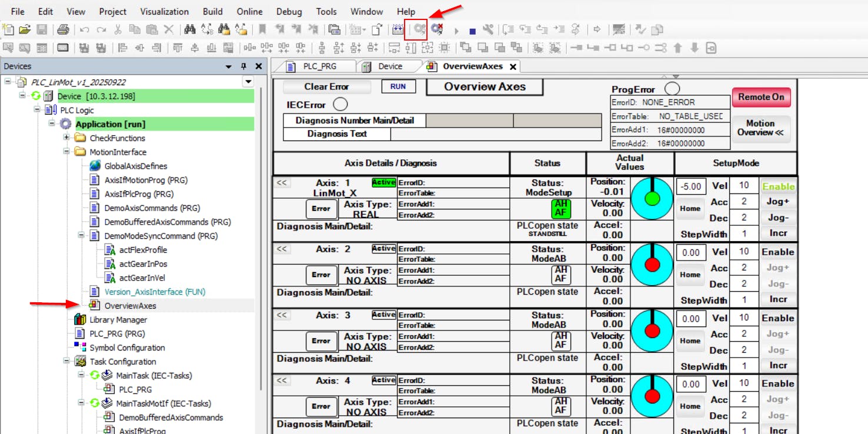Viewport: 868px width, 434px height.
Task: Select Symbol Configuration in the tree
Action: coord(126,348)
